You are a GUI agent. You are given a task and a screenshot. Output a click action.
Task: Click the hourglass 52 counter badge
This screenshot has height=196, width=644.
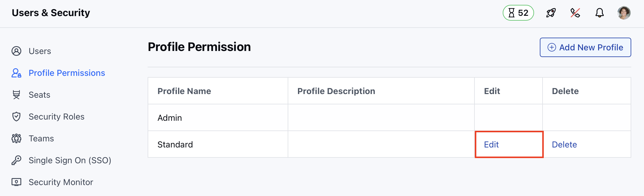518,13
